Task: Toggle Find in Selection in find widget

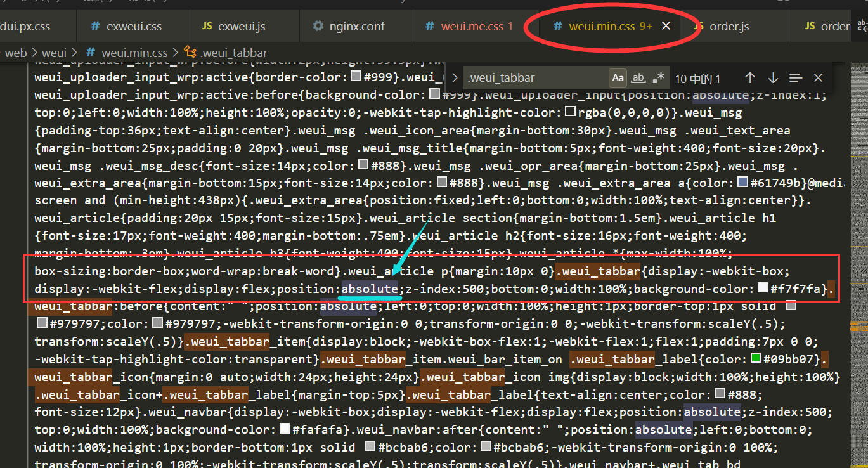Action: click(796, 78)
